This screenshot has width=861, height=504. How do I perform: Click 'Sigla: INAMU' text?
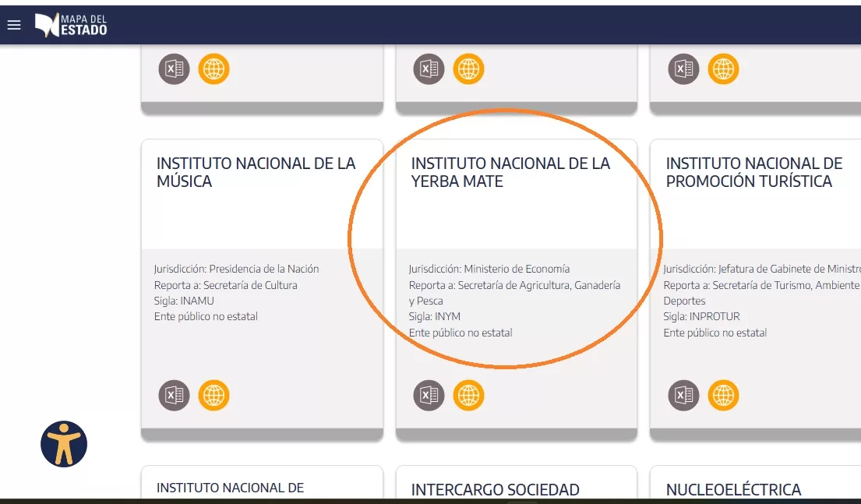click(184, 301)
